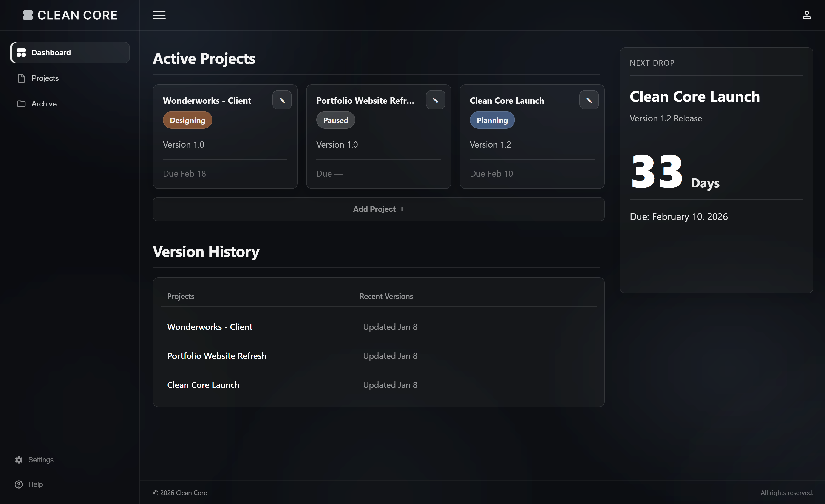Open the user profile icon
825x504 pixels.
pos(807,15)
